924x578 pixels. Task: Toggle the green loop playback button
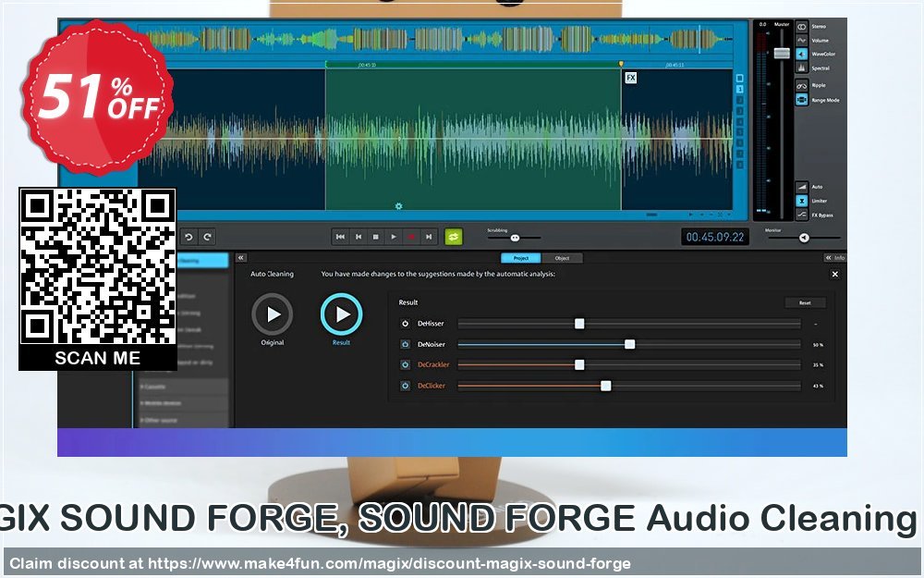pyautogui.click(x=453, y=237)
